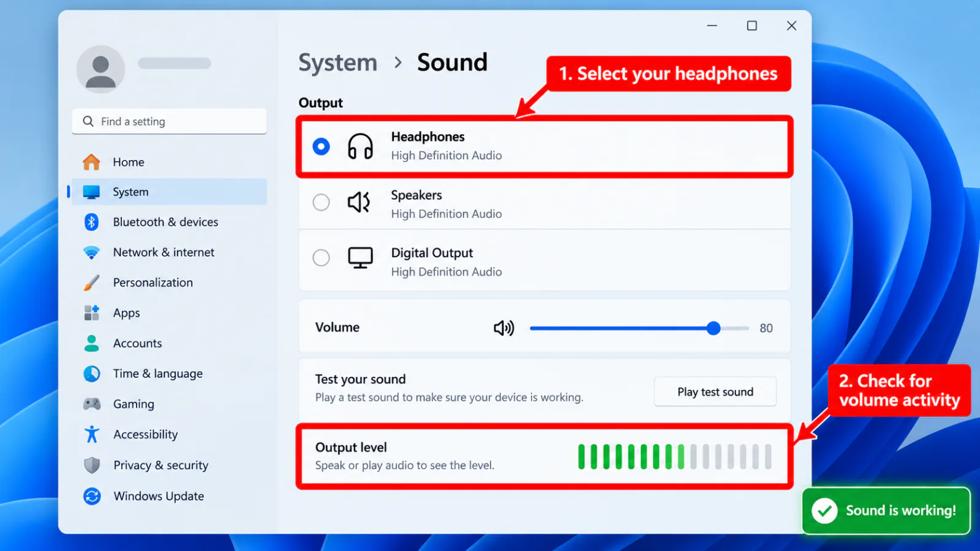The width and height of the screenshot is (980, 551).
Task: Click the Windows Update sync icon
Action: (92, 496)
